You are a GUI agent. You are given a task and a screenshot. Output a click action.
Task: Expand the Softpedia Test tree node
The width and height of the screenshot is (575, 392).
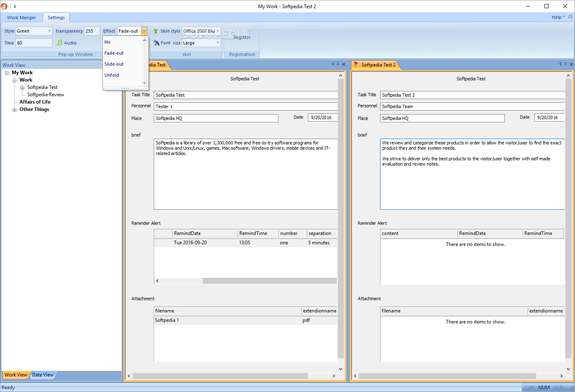[x=22, y=88]
